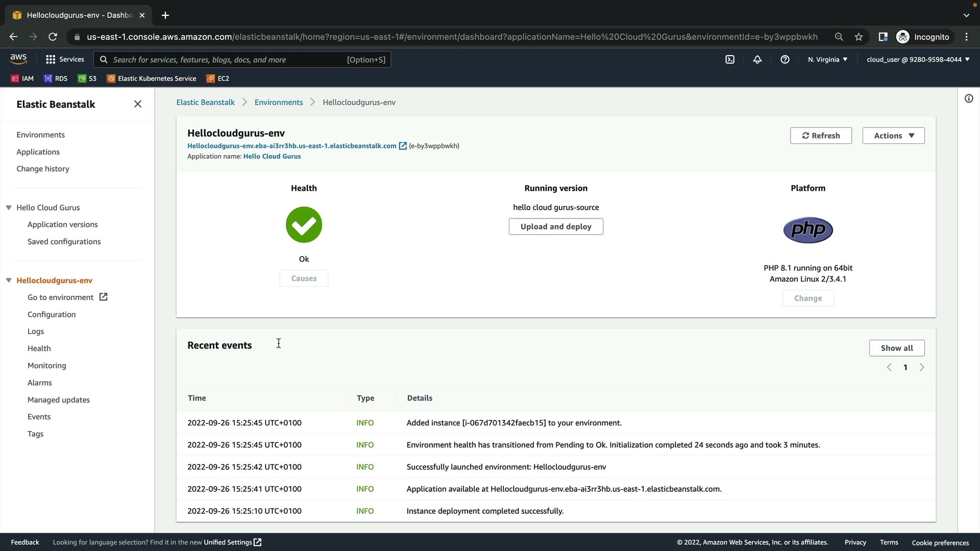Expand the Actions dropdown
980x551 pixels.
[x=893, y=136]
